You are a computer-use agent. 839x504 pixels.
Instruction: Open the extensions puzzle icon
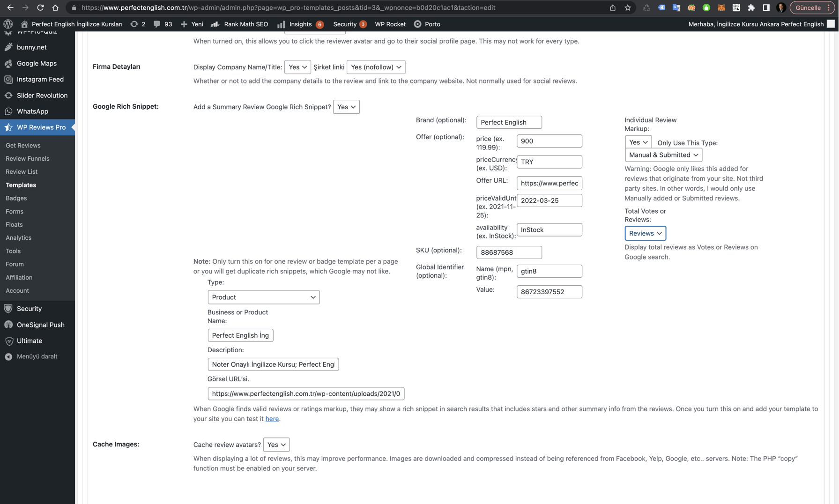pyautogui.click(x=751, y=7)
